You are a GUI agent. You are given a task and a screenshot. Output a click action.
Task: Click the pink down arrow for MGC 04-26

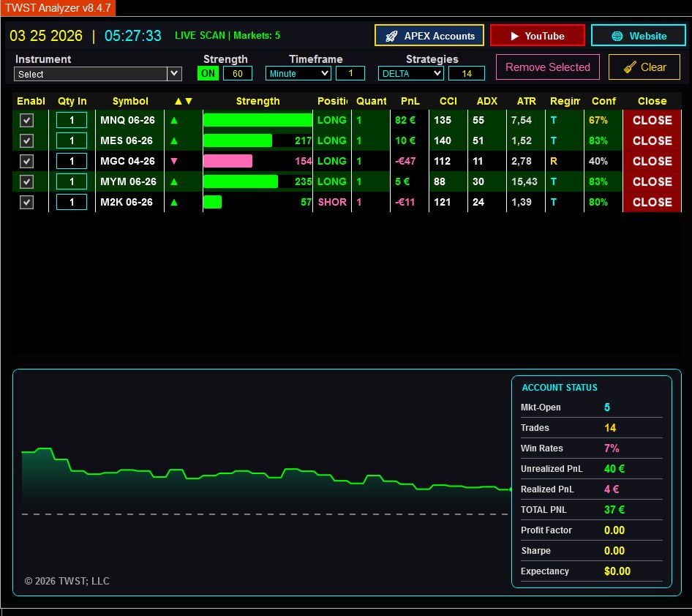click(174, 161)
